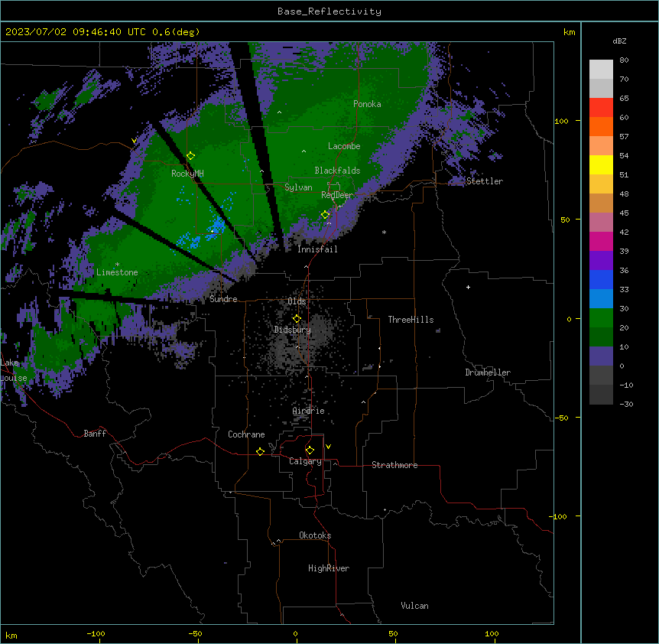Screen dimensions: 659x644
Task: Click the Base_Reflectivity title text
Action: 329,11
